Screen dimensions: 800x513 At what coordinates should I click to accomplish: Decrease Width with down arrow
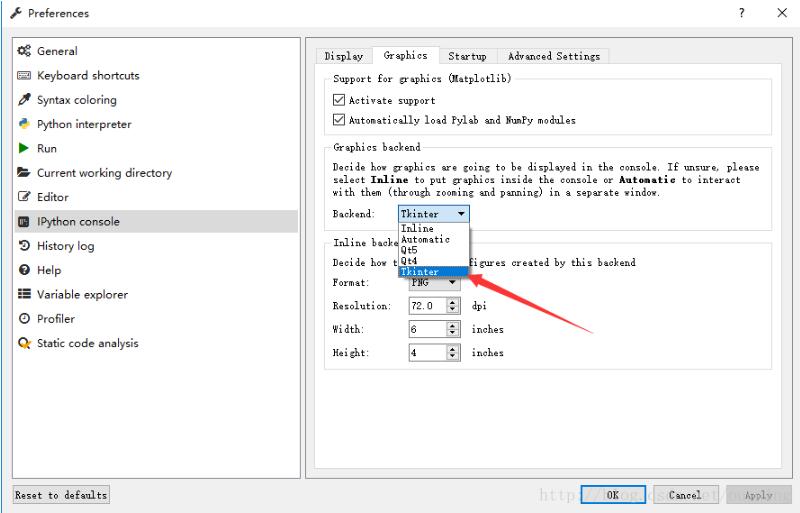tap(453, 333)
